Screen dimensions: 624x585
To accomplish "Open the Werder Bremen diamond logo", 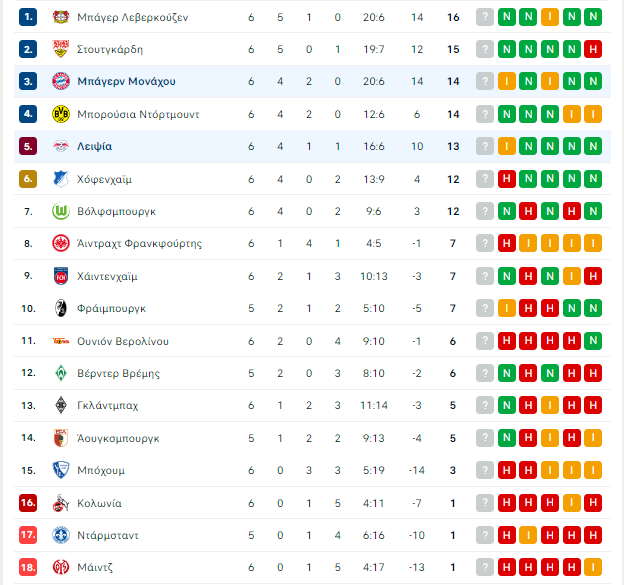I will 61,373.
